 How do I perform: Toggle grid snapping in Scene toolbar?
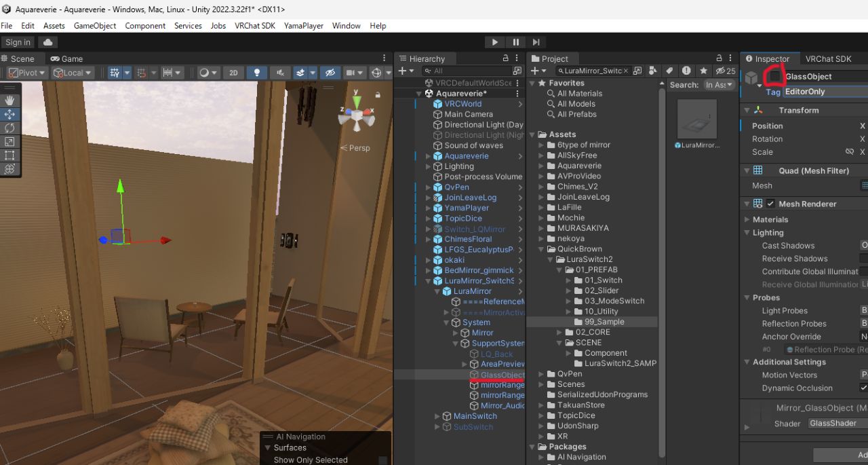(142, 73)
